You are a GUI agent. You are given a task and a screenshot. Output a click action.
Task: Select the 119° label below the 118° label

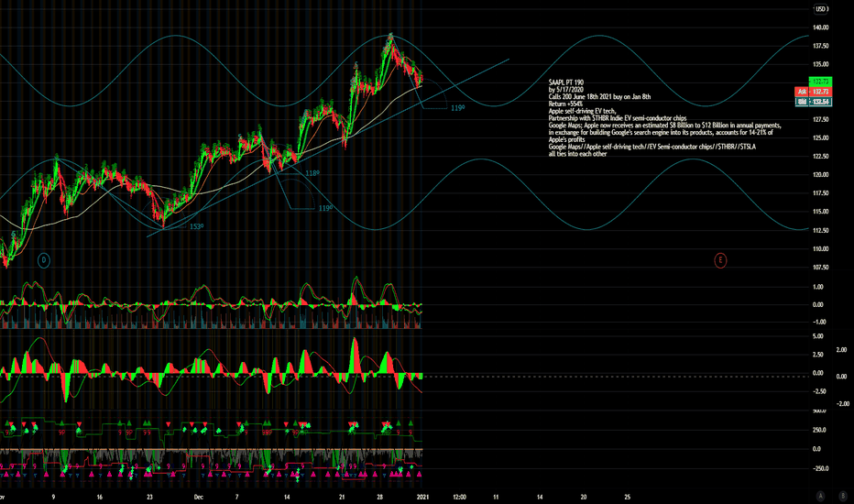tap(325, 208)
